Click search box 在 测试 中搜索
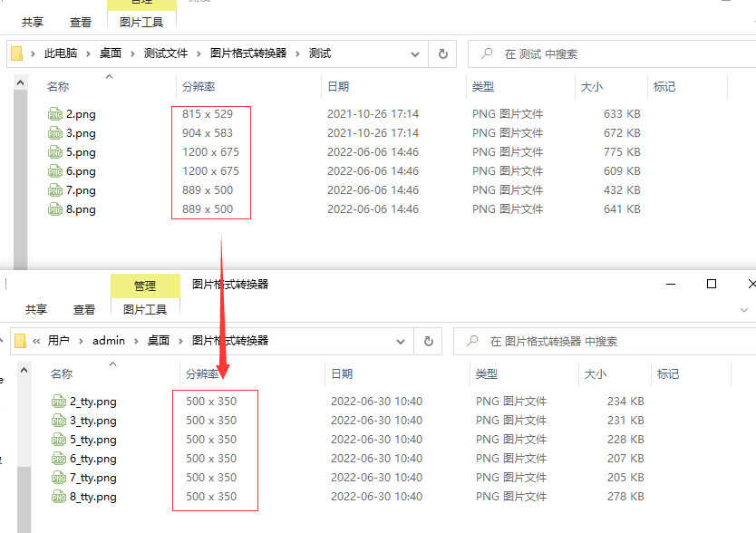The height and width of the screenshot is (533, 756). coord(612,53)
